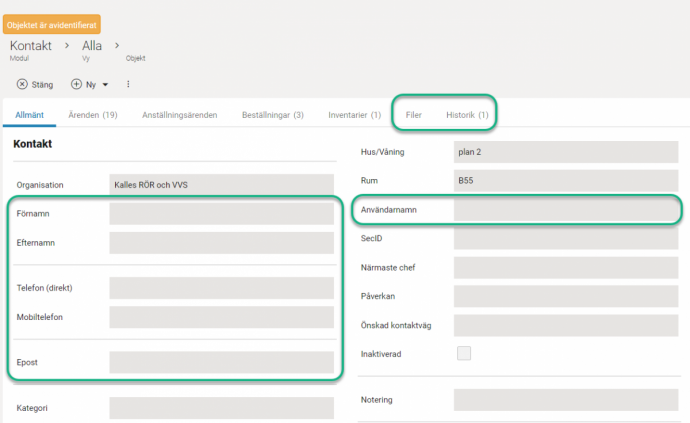Toggle the Inaktiverad checkbox
690x423 pixels.
click(x=463, y=353)
